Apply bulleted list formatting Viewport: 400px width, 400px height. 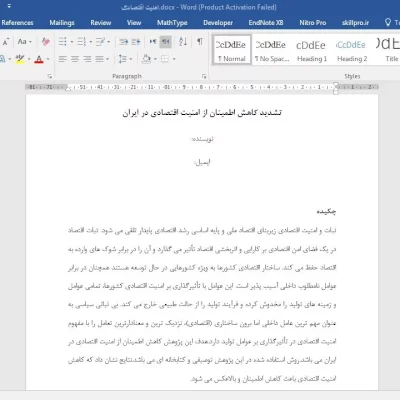[62, 42]
